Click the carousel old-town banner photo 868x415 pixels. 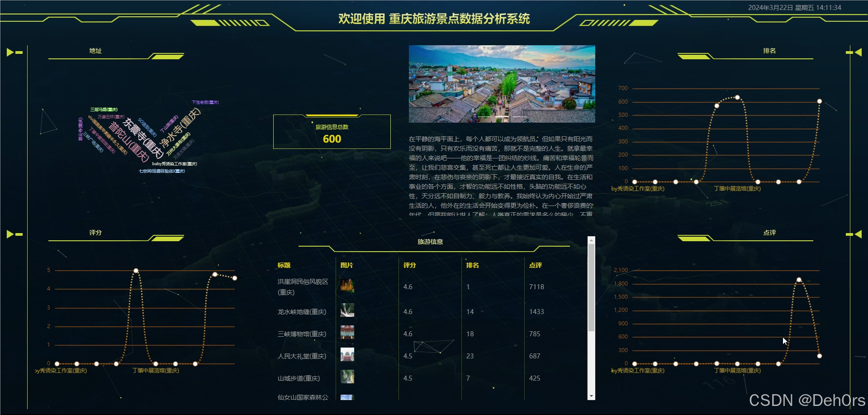tap(502, 84)
